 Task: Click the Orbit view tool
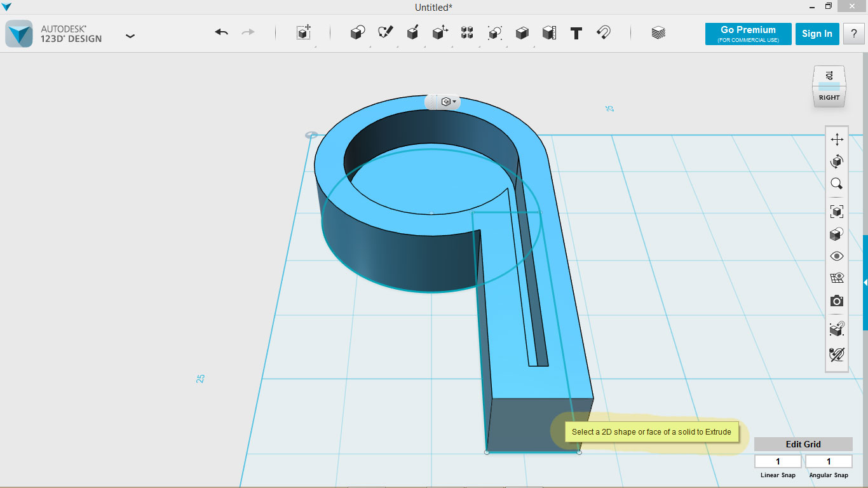point(837,162)
